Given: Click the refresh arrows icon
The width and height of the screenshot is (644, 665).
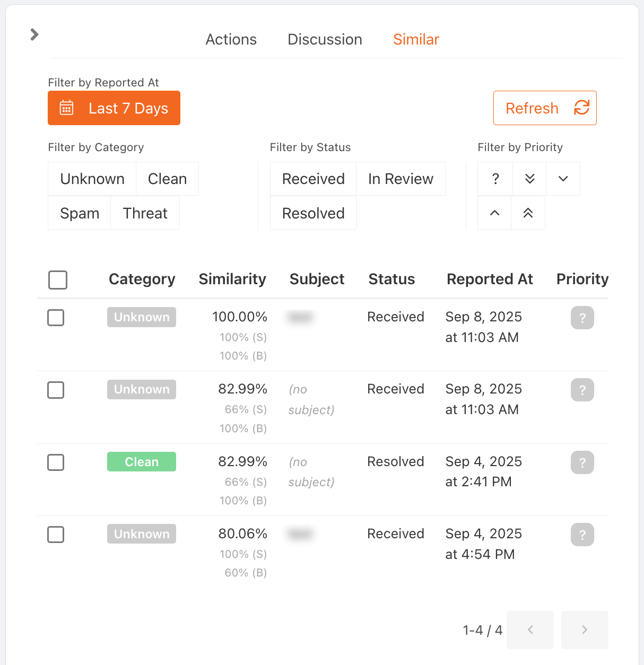Looking at the screenshot, I should (582, 108).
